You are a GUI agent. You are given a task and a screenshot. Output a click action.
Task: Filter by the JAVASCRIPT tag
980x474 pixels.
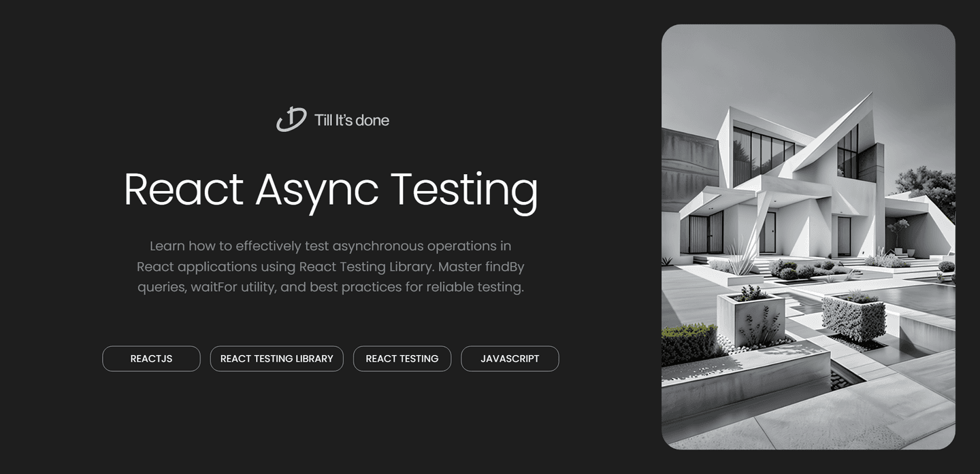pos(510,358)
